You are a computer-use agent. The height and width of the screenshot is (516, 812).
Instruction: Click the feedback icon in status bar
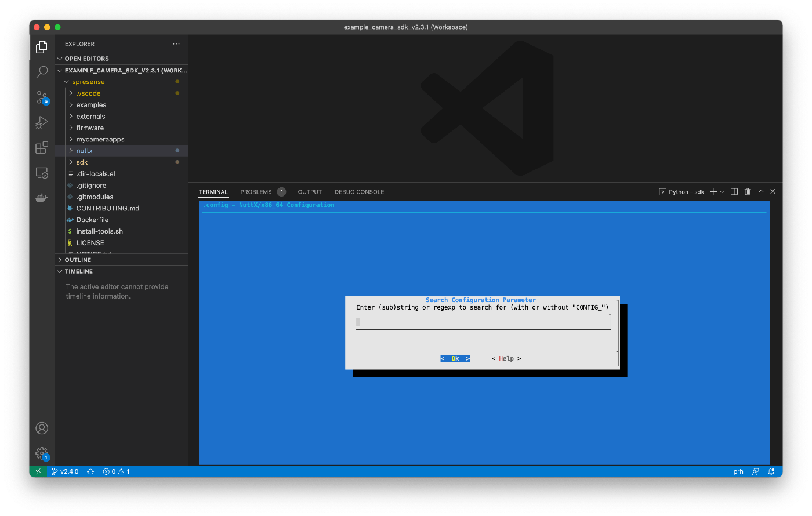(x=756, y=471)
